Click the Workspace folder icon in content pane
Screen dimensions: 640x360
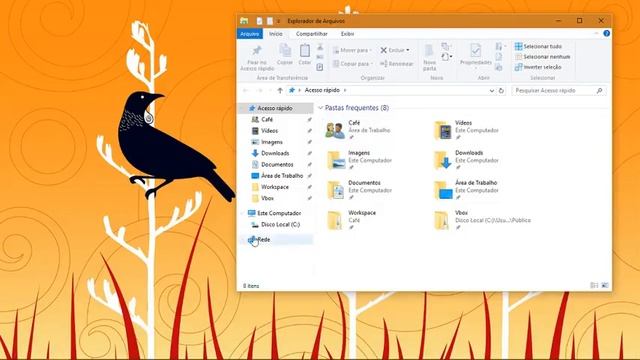[x=335, y=220]
